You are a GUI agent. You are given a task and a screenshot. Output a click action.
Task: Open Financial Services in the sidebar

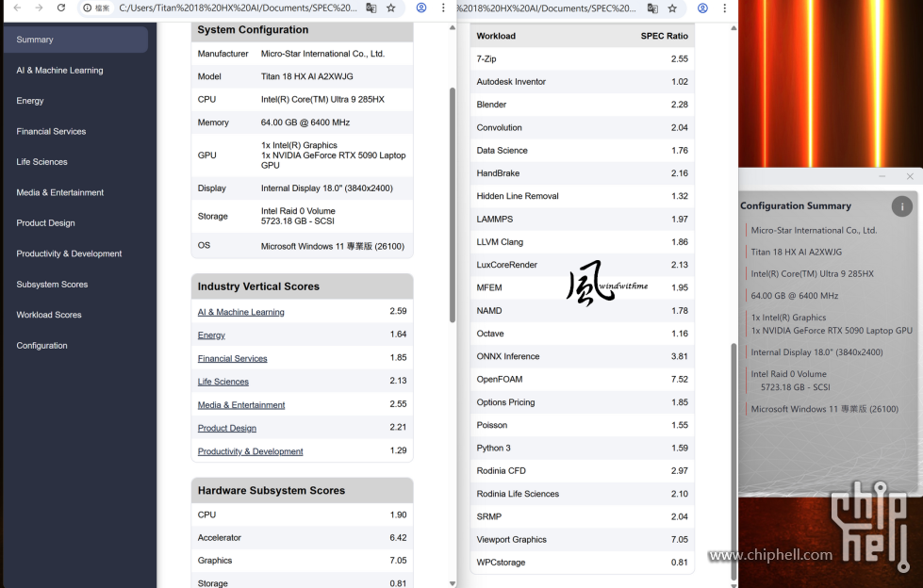[x=51, y=131]
